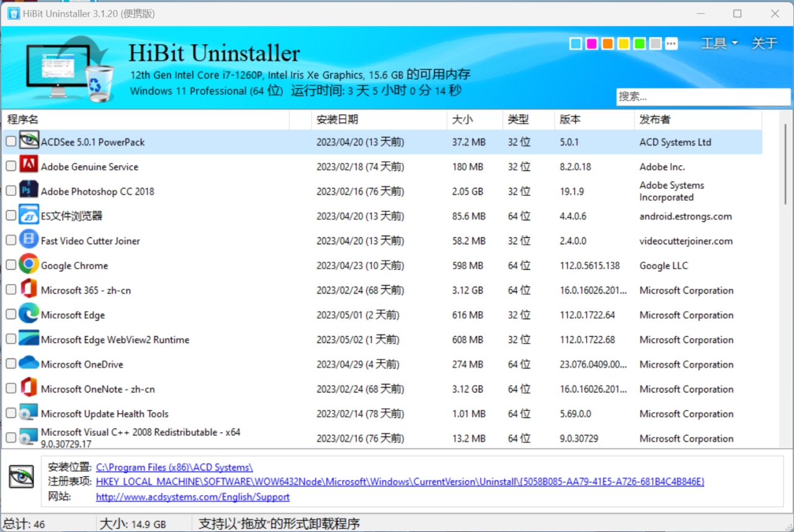Click the Google Chrome program icon

29,265
